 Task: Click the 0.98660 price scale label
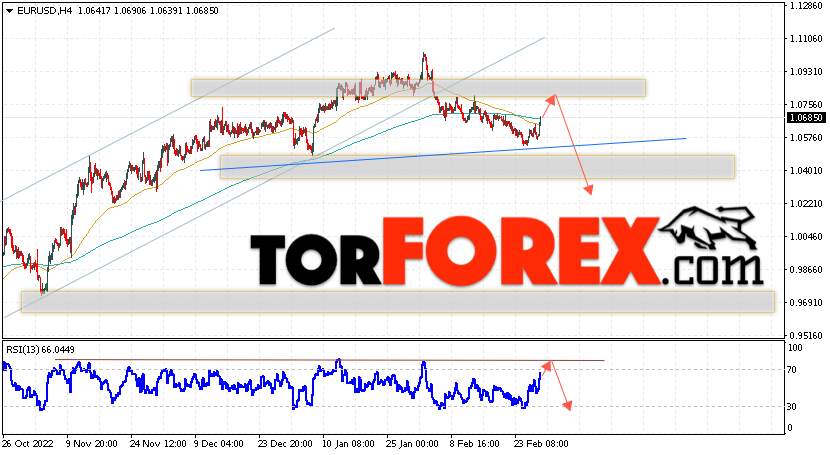click(807, 270)
